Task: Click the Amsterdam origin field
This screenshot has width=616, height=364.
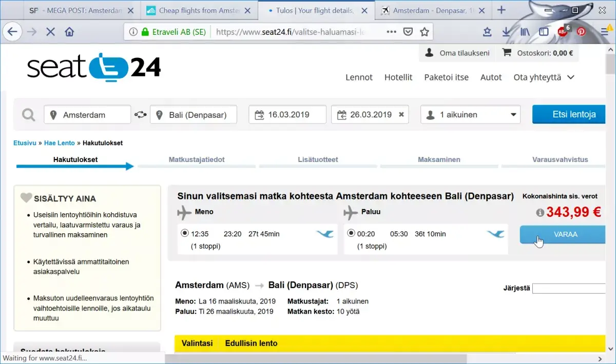Action: (x=88, y=115)
